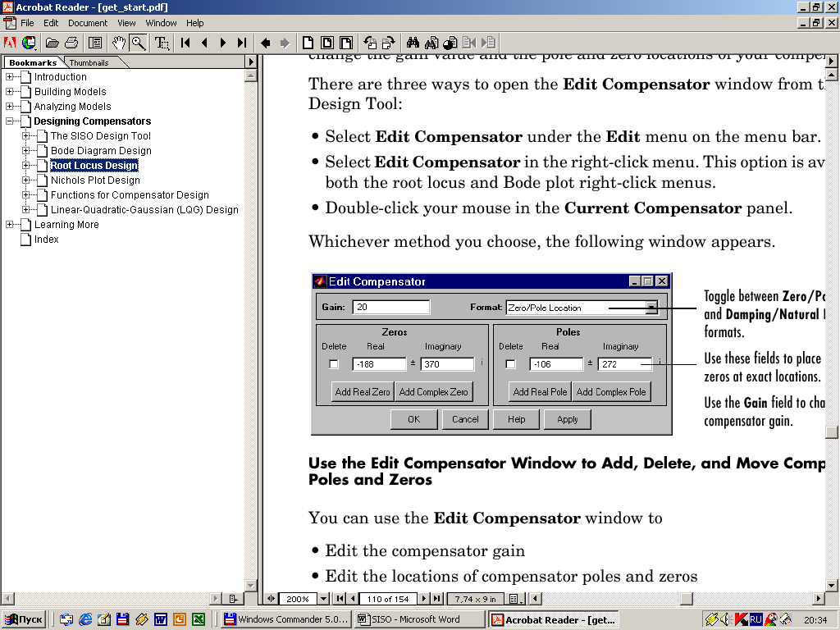This screenshot has height=630, width=840.
Task: Open the Index bookmark
Action: [x=47, y=240]
